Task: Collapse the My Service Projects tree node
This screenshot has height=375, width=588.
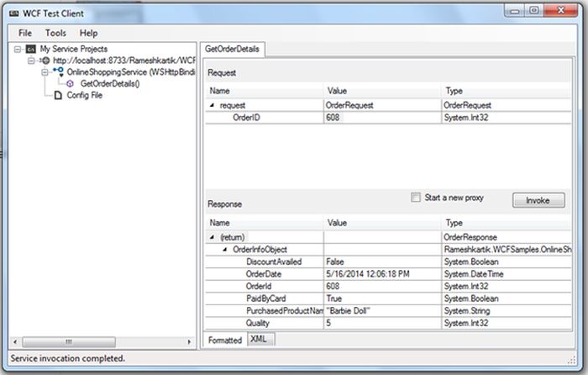Action: tap(18, 49)
